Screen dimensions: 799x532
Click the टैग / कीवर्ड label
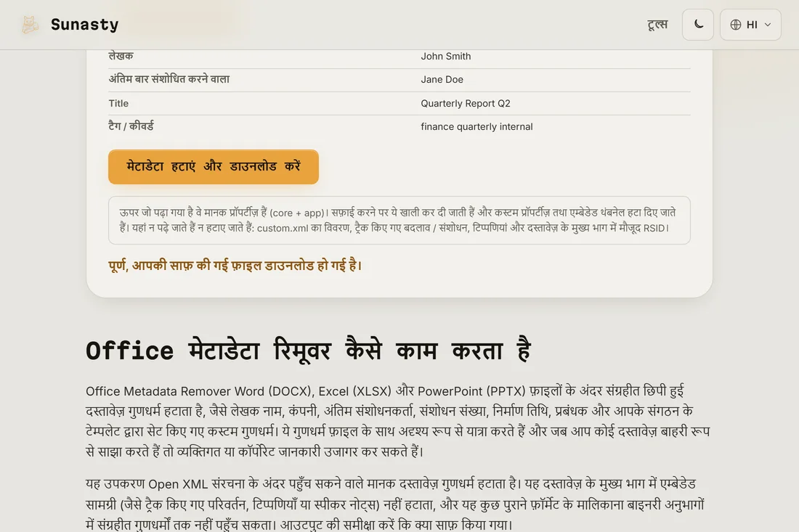pos(131,126)
